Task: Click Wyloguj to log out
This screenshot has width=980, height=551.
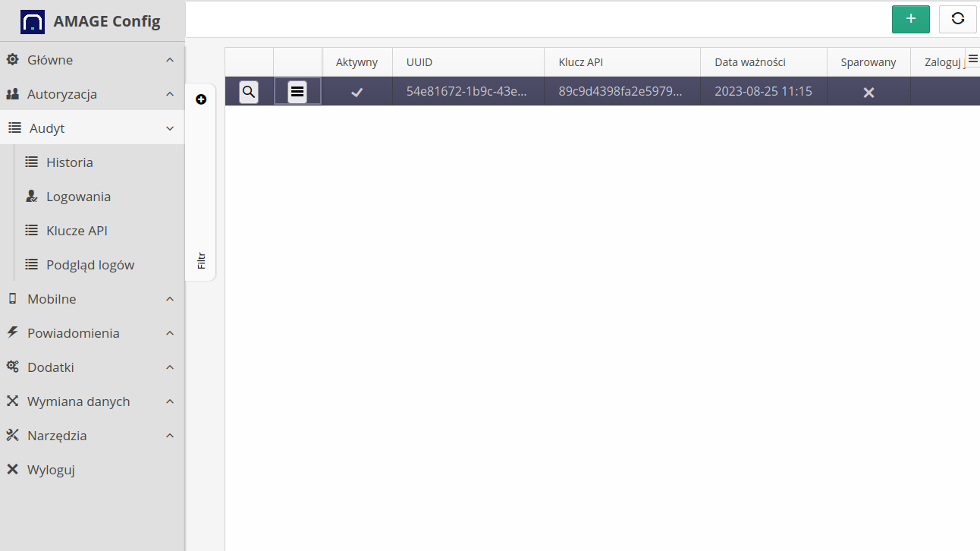Action: pyautogui.click(x=51, y=469)
